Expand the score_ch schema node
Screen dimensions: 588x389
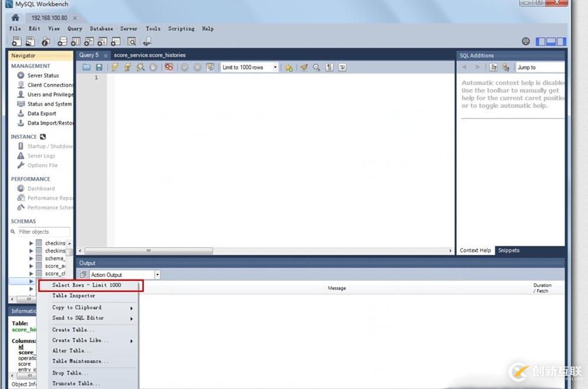[x=31, y=274]
